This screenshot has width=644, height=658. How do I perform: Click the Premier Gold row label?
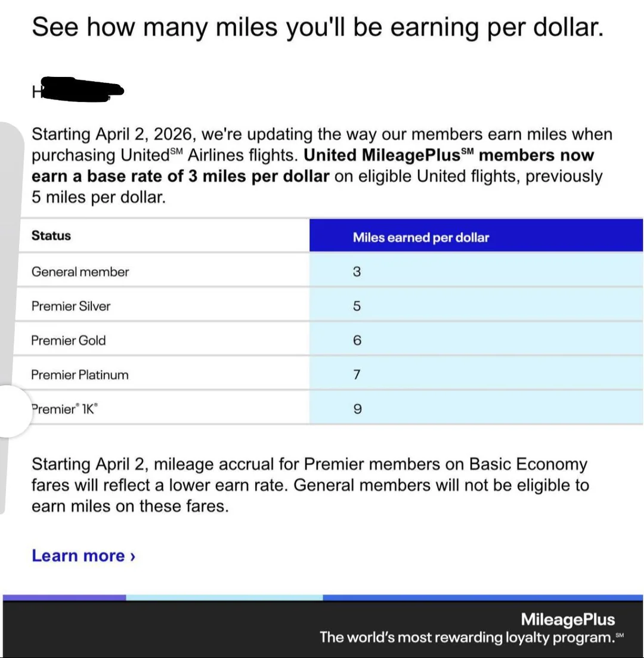[69, 340]
